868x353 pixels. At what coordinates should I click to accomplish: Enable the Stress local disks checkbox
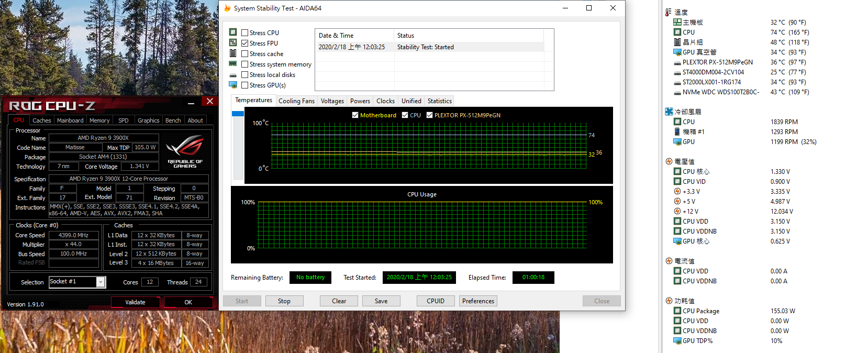(x=244, y=74)
